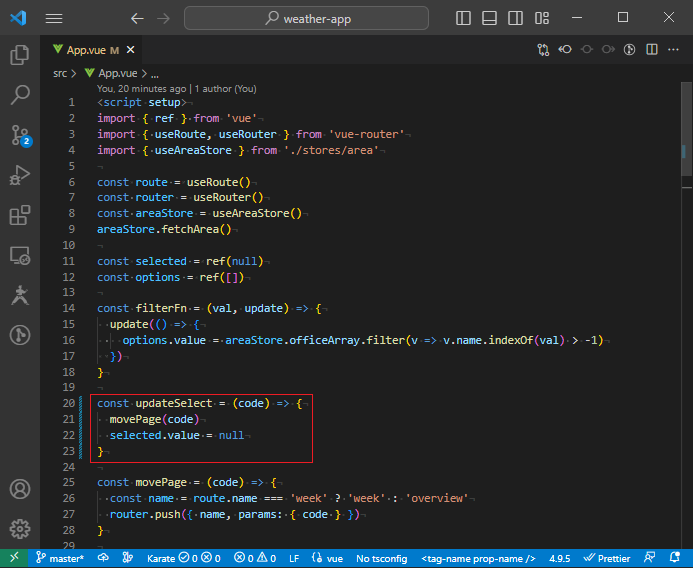Click 'useAreaStore' in the line 4 import
The image size is (693, 568).
coord(193,151)
